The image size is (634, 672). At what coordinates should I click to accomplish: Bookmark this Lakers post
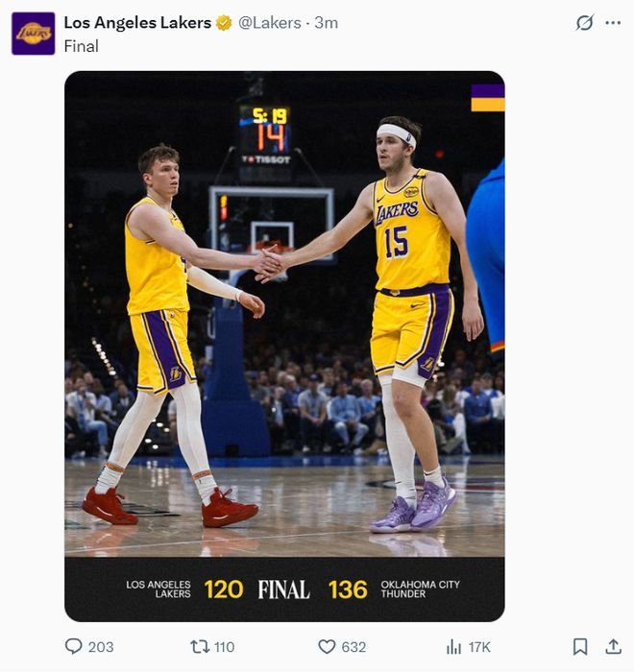[x=580, y=646]
